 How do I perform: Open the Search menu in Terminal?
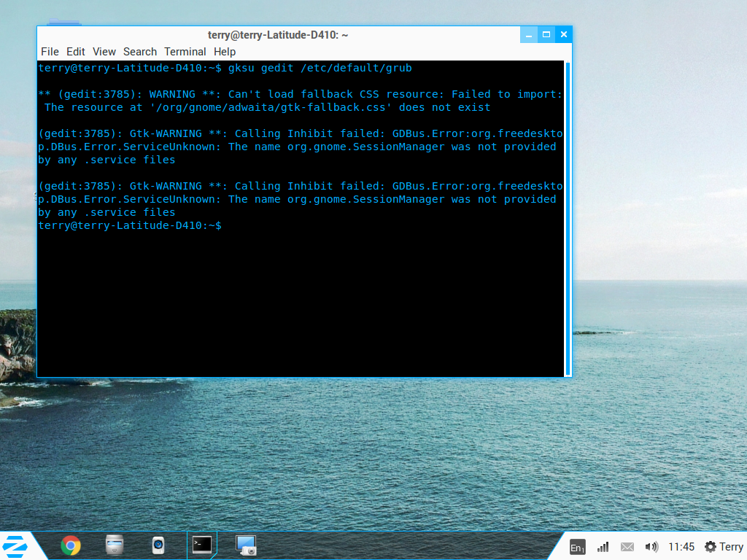[140, 52]
